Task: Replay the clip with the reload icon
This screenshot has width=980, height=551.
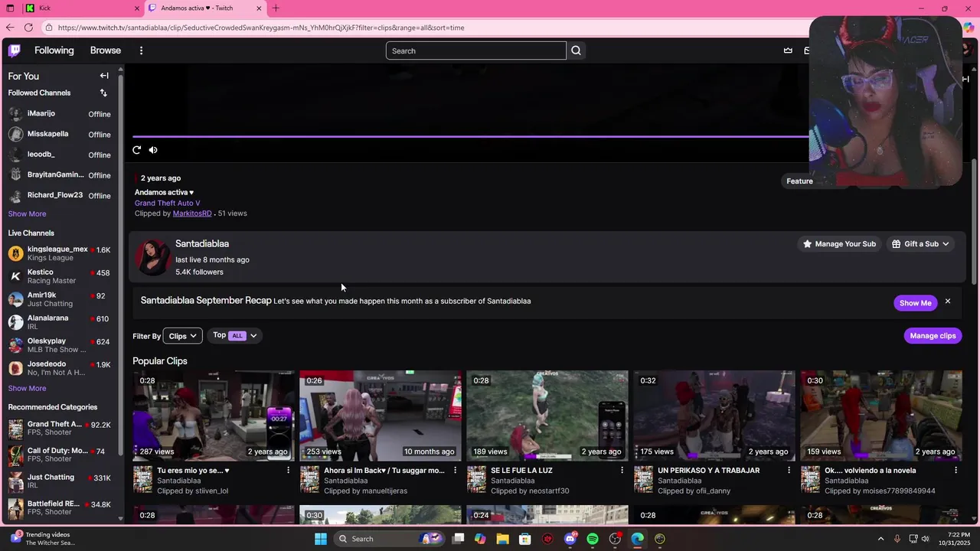Action: [137, 150]
